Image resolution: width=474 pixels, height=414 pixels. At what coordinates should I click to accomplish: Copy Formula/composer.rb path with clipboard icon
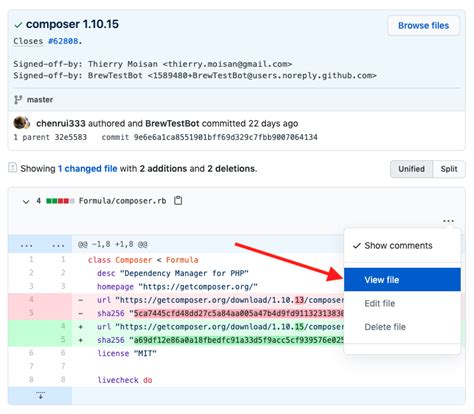[x=178, y=201]
